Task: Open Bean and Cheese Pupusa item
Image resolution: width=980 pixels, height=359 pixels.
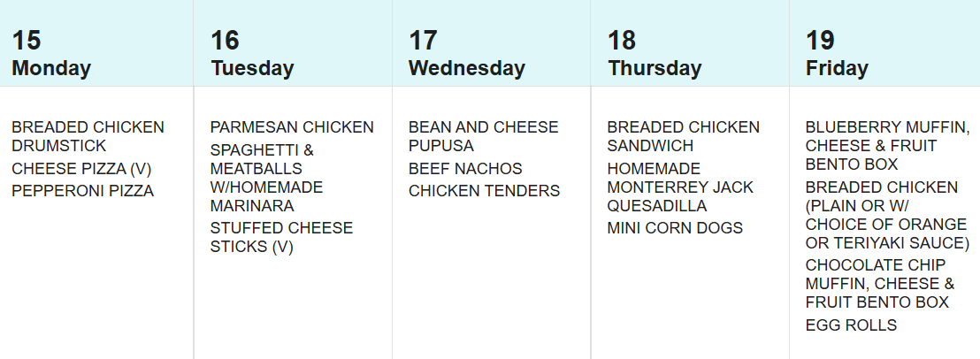Action: pyautogui.click(x=483, y=136)
